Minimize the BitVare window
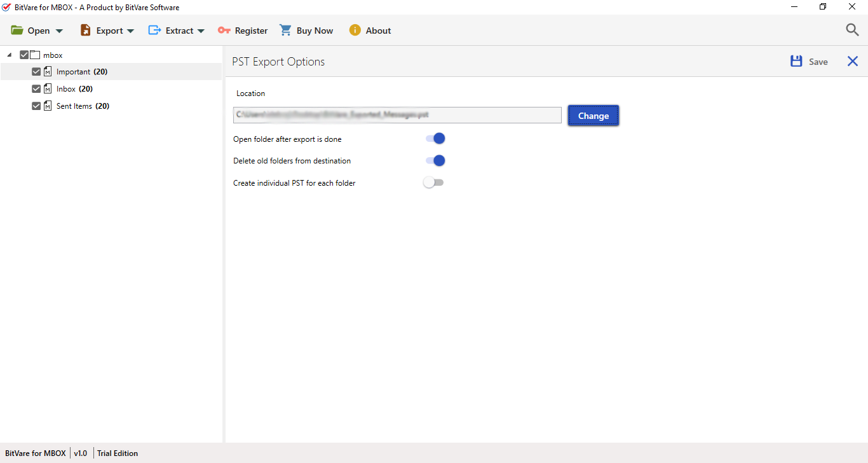The image size is (868, 463). click(x=794, y=7)
